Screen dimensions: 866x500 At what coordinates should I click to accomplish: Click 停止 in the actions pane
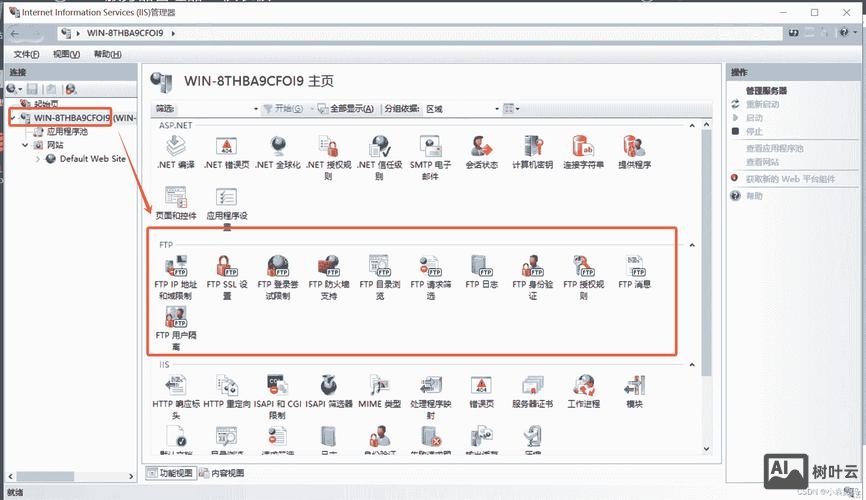pos(754,131)
